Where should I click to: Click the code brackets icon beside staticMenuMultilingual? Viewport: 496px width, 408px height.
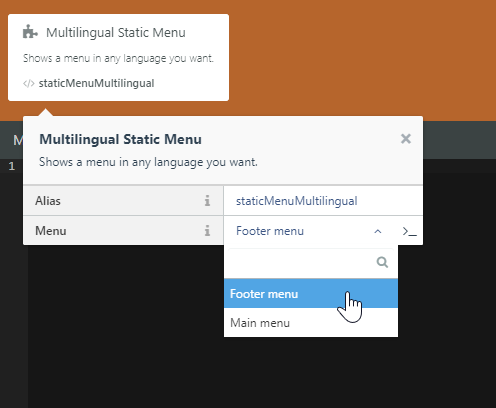[29, 83]
